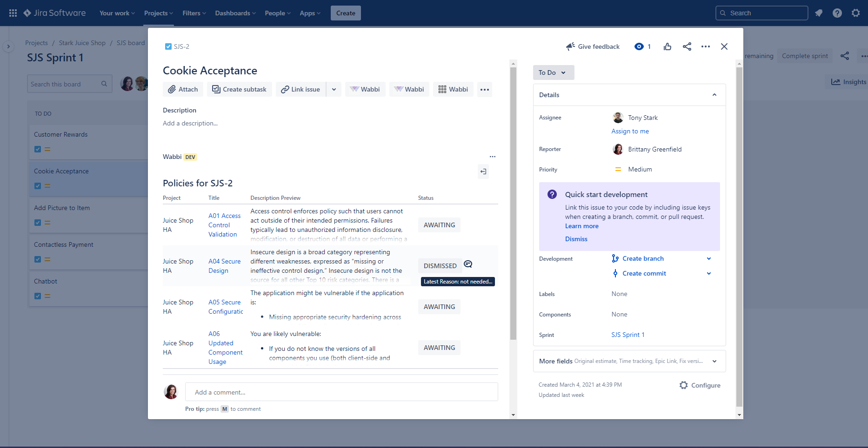
Task: Click the second Wabbi toolbar button
Action: (409, 89)
